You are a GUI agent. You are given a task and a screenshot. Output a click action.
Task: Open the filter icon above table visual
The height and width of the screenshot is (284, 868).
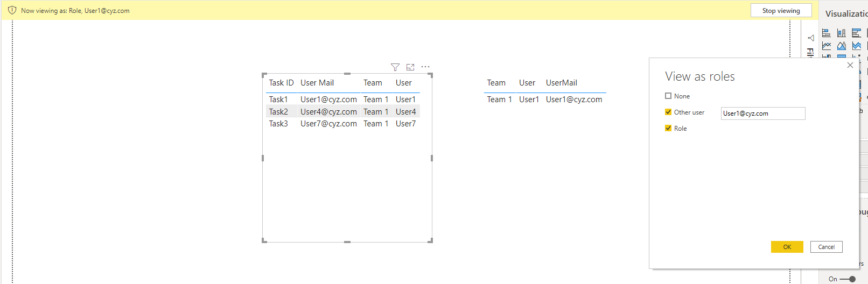click(x=395, y=67)
